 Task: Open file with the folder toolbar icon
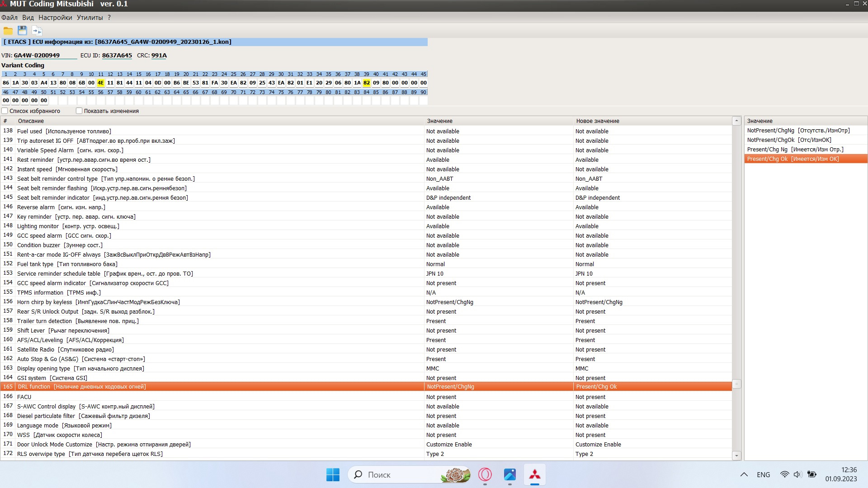point(8,31)
